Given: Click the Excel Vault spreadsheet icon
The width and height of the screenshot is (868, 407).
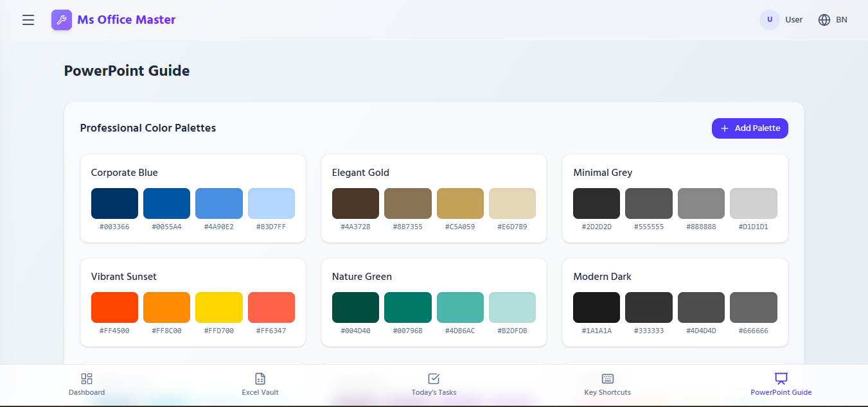Looking at the screenshot, I should coord(260,379).
